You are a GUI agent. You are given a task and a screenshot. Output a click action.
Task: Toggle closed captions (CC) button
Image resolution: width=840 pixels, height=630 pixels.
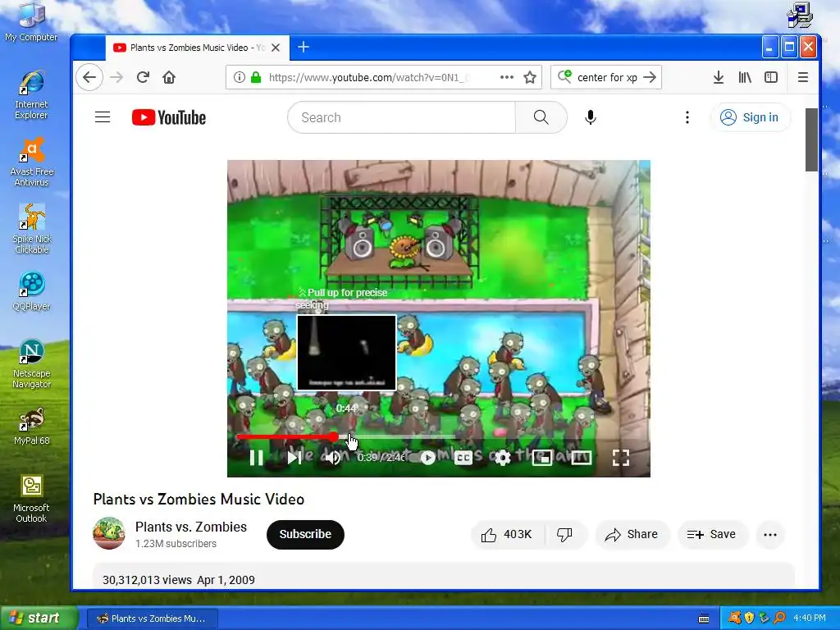463,458
